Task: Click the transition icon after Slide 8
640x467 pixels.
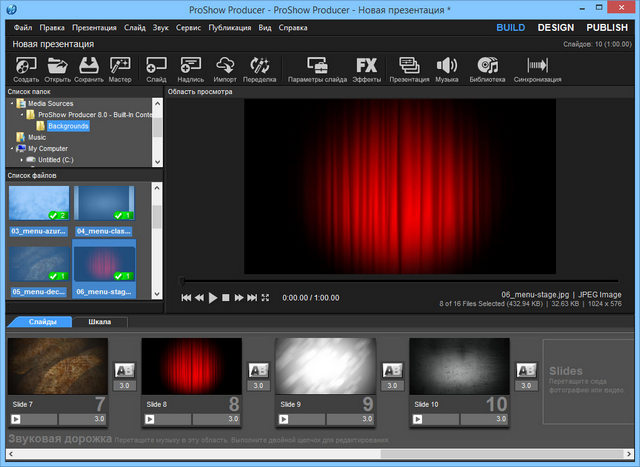Action: pyautogui.click(x=259, y=368)
